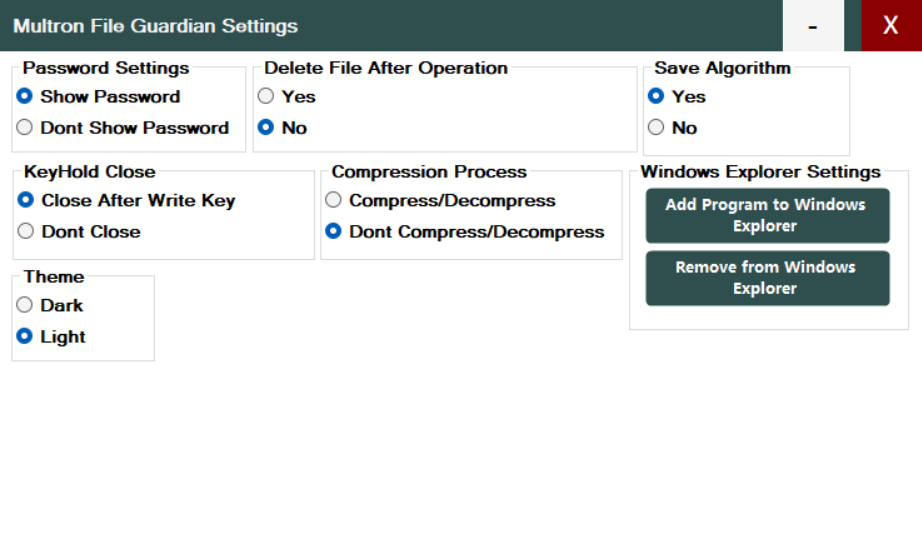
Task: Select No under Delete File After Operation
Action: [x=282, y=128]
